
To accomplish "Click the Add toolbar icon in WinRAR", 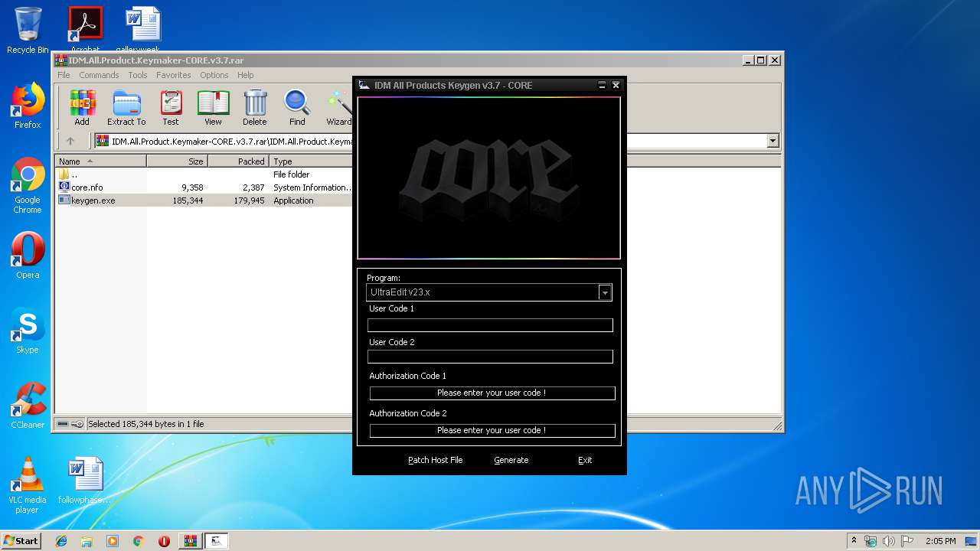I will coord(82,107).
